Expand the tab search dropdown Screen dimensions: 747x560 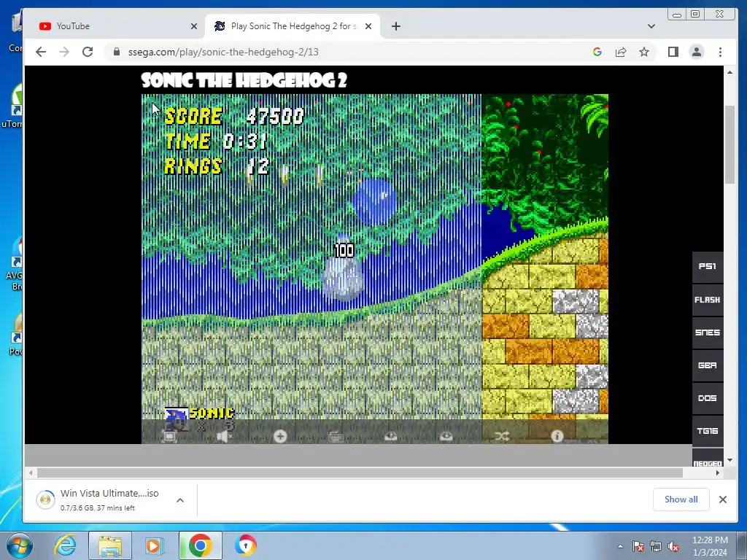(651, 26)
